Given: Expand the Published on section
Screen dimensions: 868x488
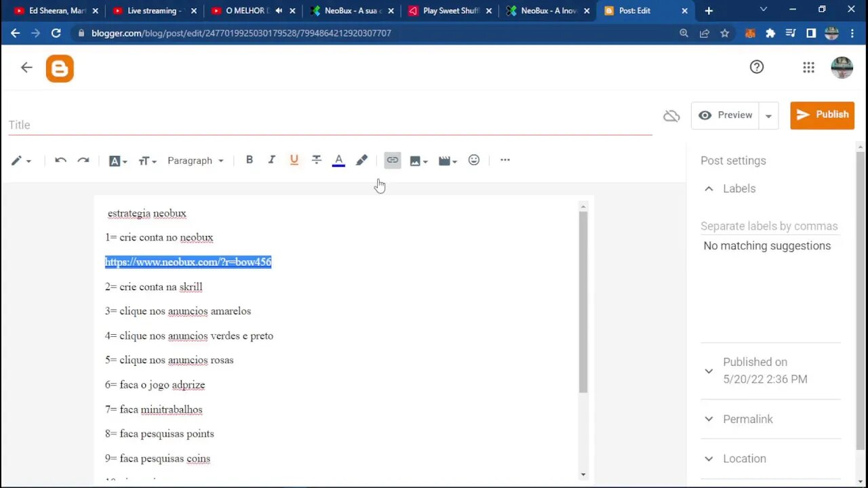Looking at the screenshot, I should click(x=709, y=371).
